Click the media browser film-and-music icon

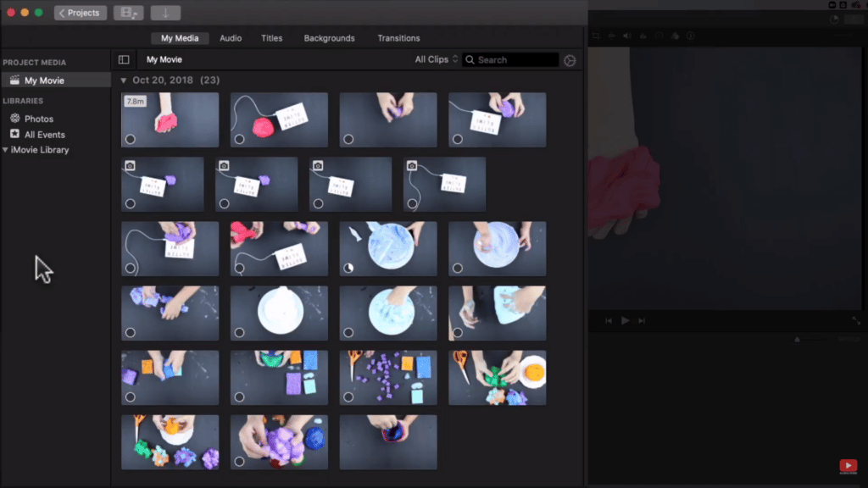[128, 13]
